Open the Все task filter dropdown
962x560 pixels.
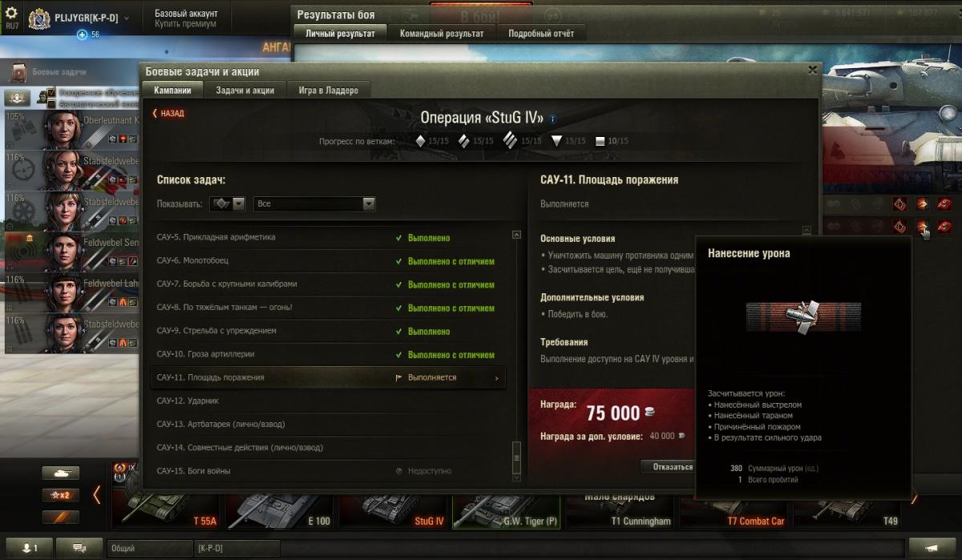[314, 204]
